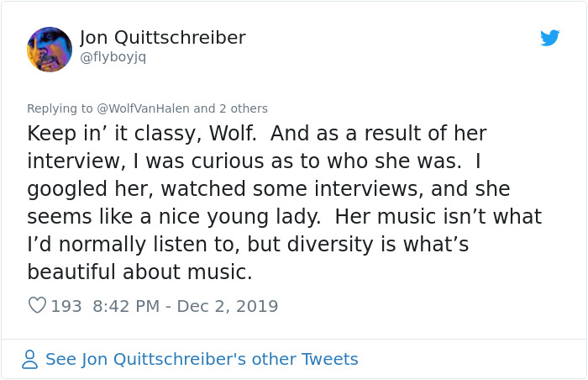Click the word "interview," in the tweet

click(x=71, y=161)
